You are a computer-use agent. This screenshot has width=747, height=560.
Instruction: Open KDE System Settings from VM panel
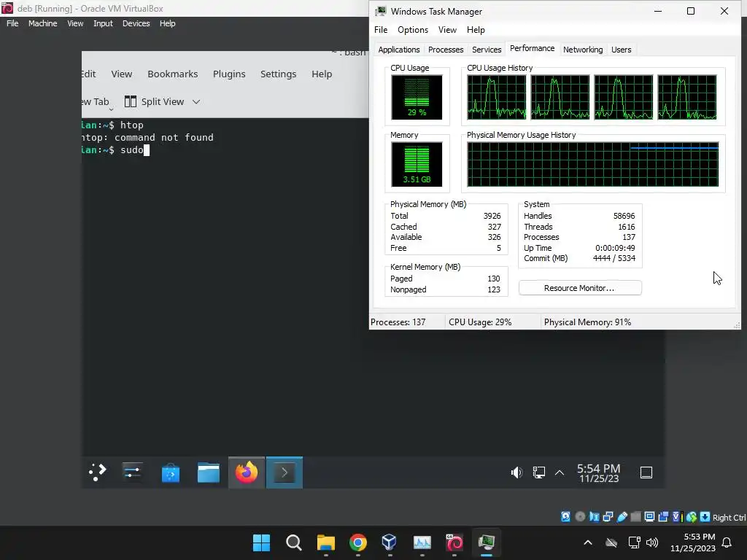click(133, 472)
